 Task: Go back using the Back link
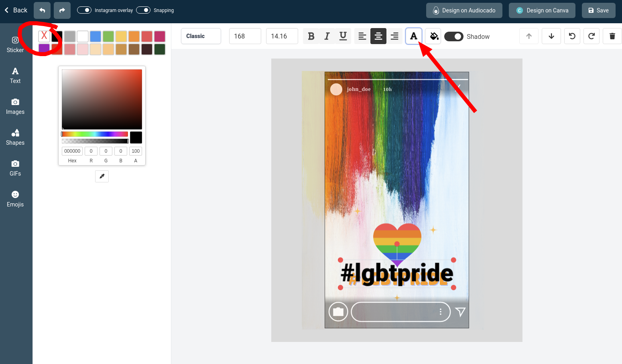(16, 10)
